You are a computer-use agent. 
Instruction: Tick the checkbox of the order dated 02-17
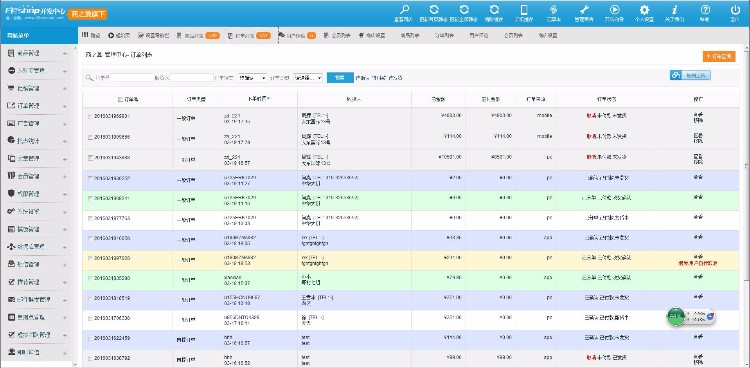pyautogui.click(x=90, y=318)
